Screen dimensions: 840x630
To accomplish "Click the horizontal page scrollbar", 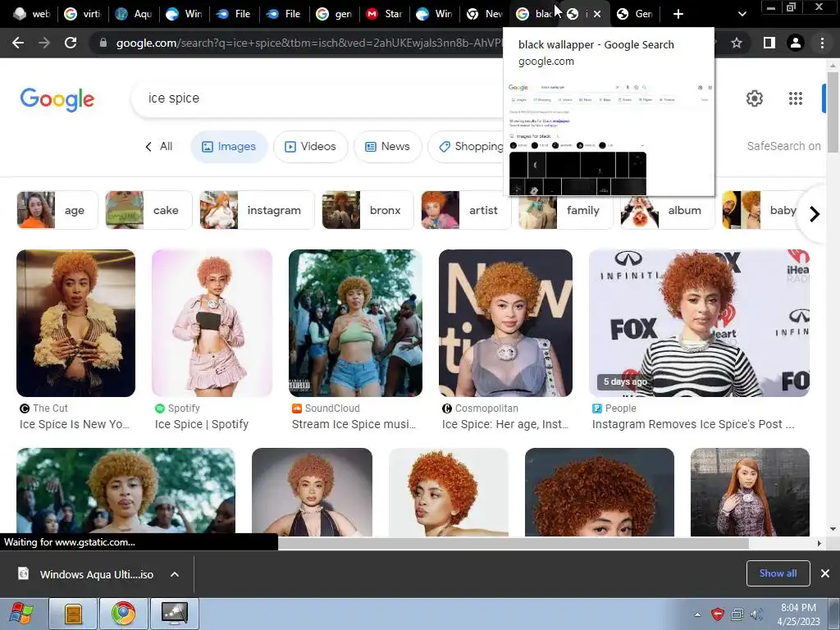I will (514, 543).
